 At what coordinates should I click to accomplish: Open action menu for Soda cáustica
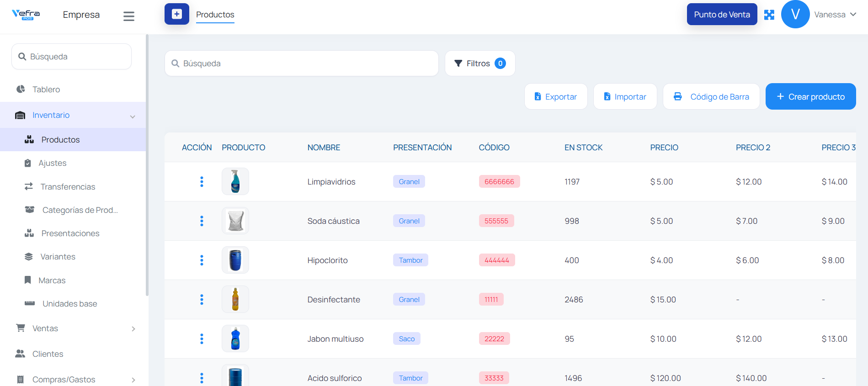[202, 221]
